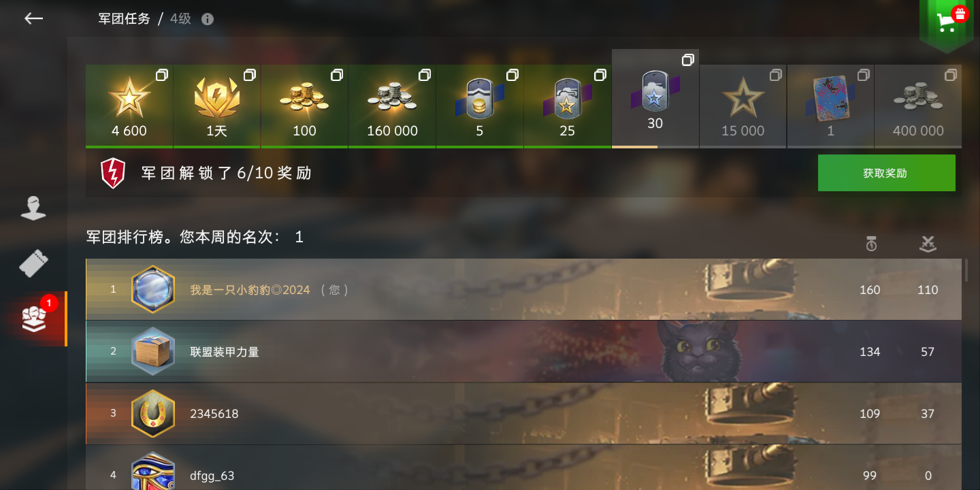Viewport: 980px width, 490px height.
Task: Click the 军团任务 breadcrumb title
Action: (125, 19)
